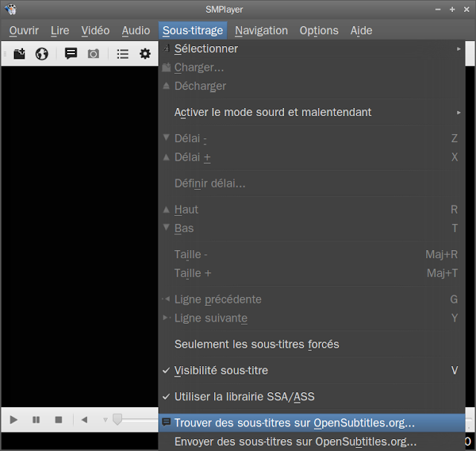Move subtitles down with Bas
Viewport: 476px width, 451px height.
(312, 228)
